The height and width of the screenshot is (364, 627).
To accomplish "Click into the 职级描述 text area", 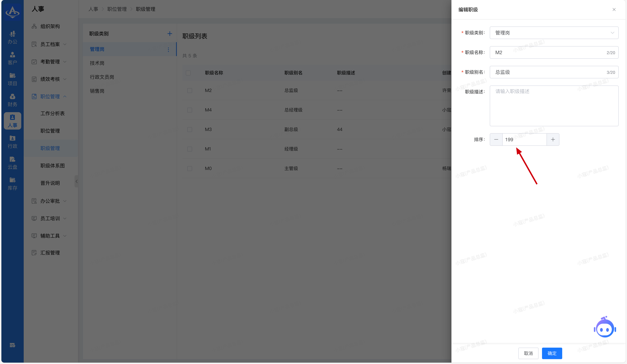I will pyautogui.click(x=554, y=106).
